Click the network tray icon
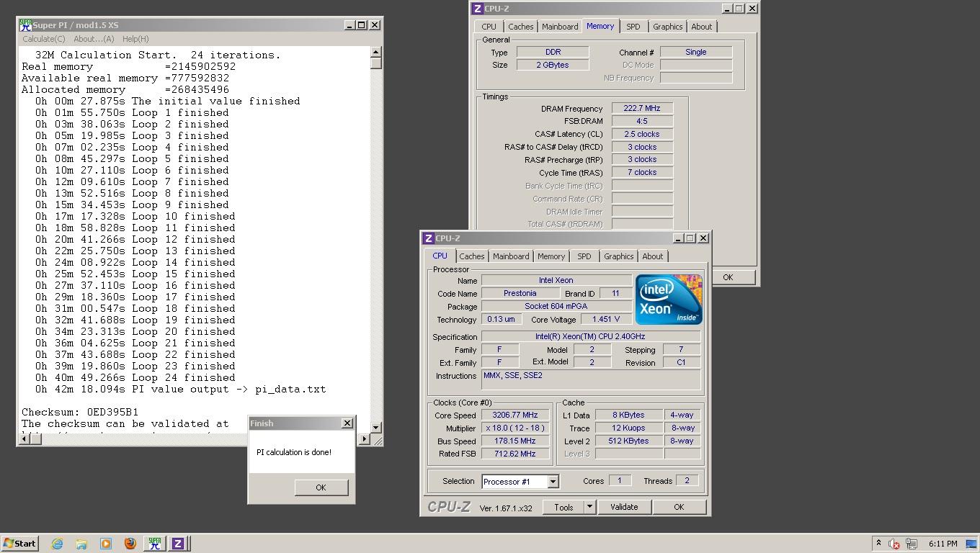The width and height of the screenshot is (980, 553). click(912, 544)
